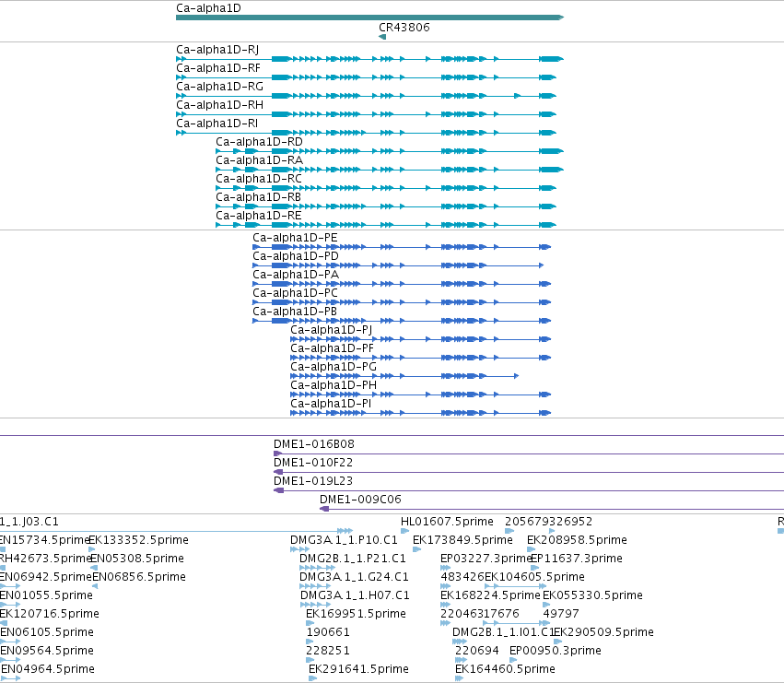Click the DME1-010F22 reverse arrow glyph
Image resolution: width=784 pixels, height=683 pixels.
[x=278, y=472]
